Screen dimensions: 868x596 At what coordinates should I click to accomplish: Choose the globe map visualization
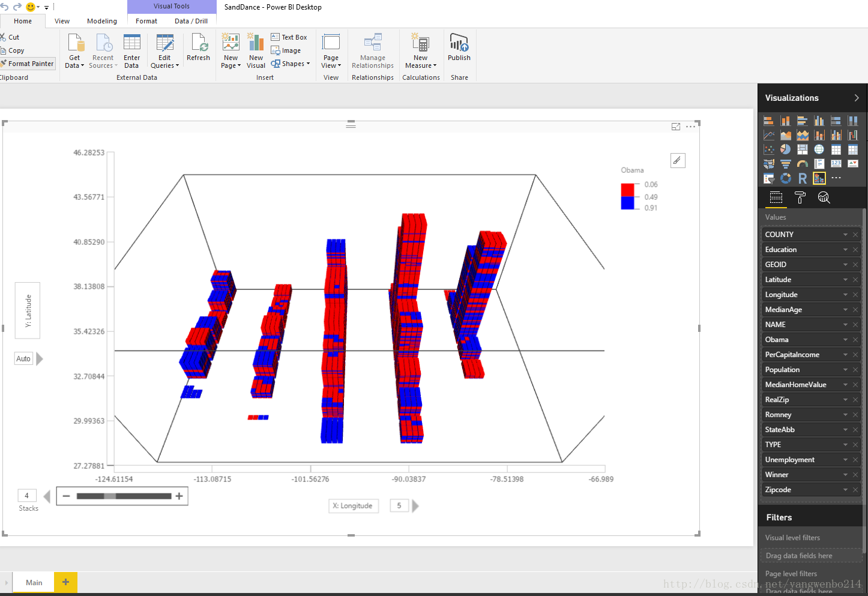point(819,149)
